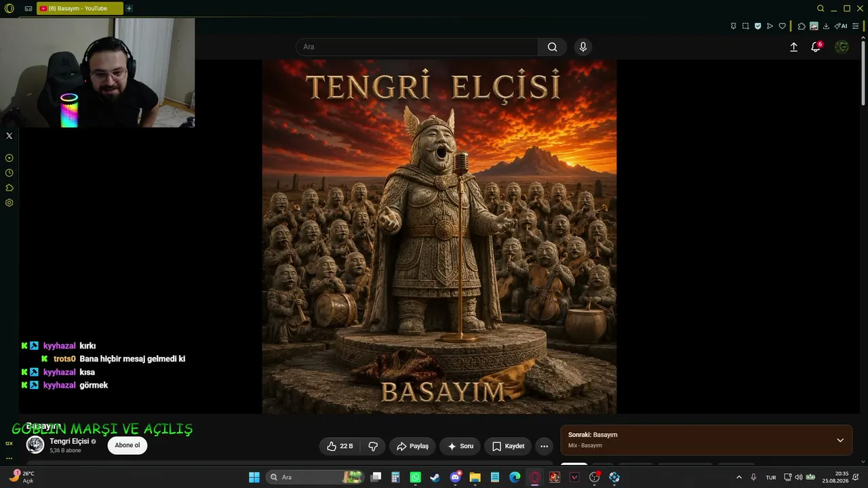The height and width of the screenshot is (488, 868).
Task: Subscribe with the Abone ol button
Action: 127,445
